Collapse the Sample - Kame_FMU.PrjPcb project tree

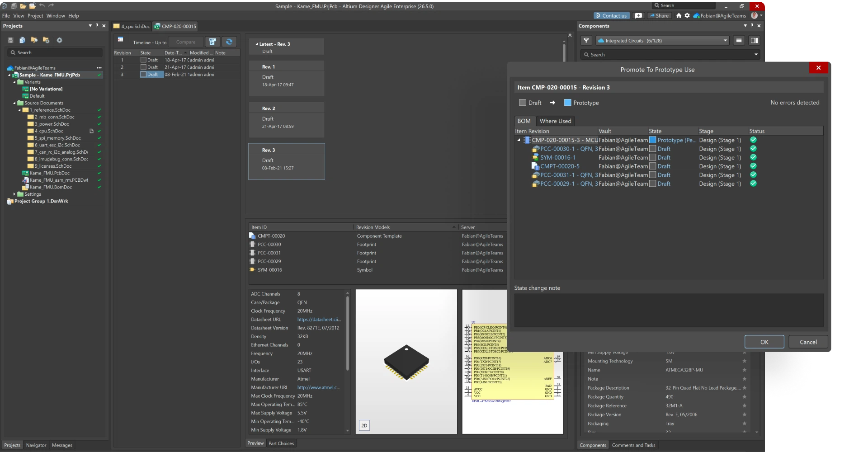pyautogui.click(x=9, y=75)
